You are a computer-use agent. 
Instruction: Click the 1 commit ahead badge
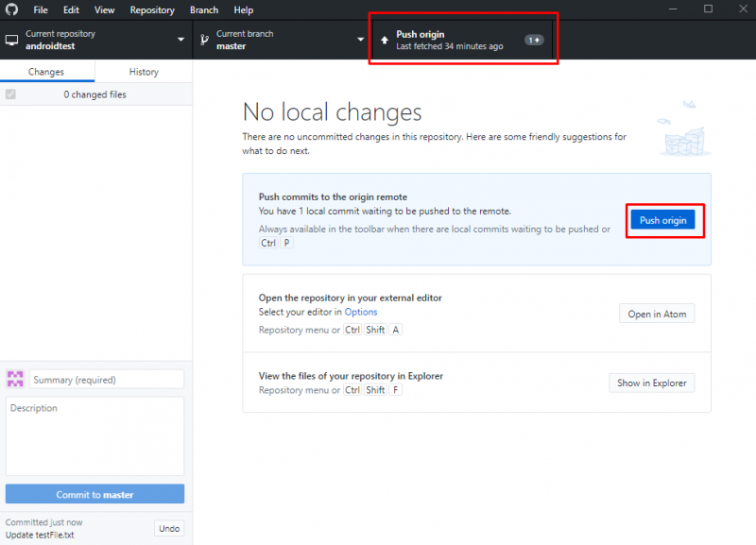(x=534, y=40)
